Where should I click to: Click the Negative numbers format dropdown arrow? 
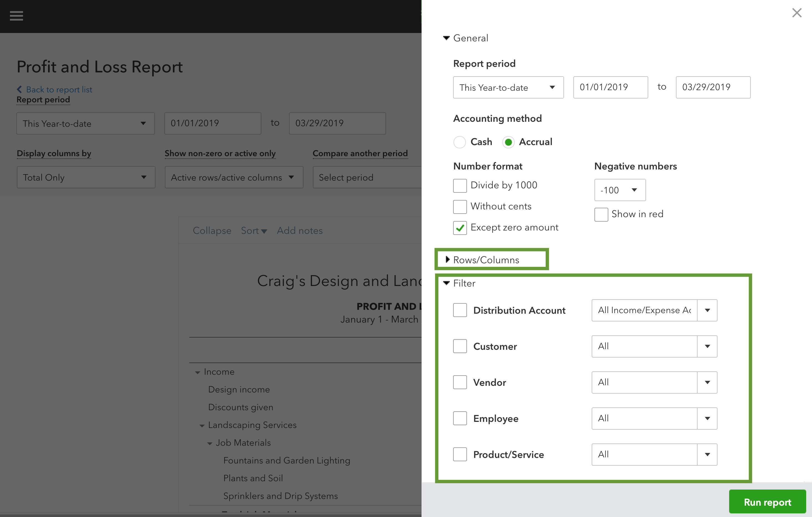(x=634, y=190)
